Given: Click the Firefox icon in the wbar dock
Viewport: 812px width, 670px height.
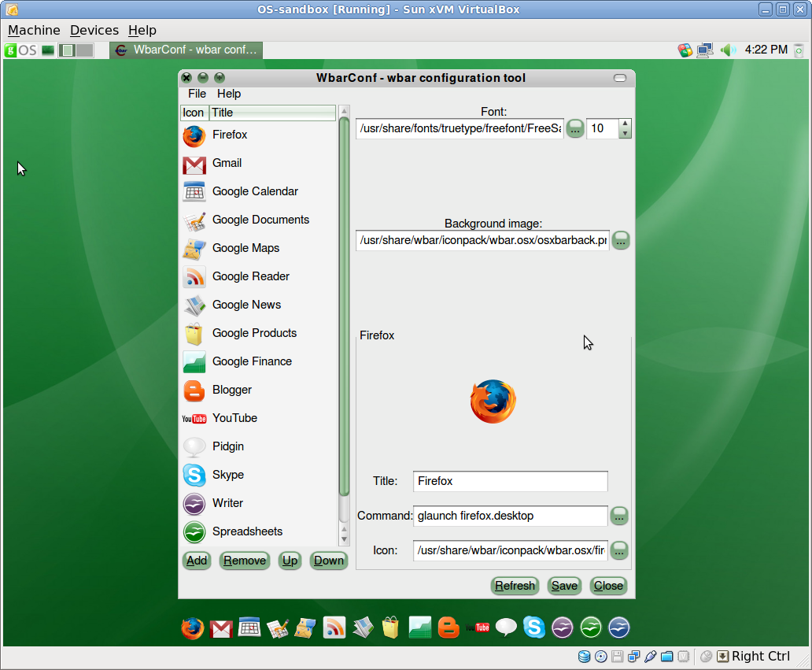Looking at the screenshot, I should 192,628.
